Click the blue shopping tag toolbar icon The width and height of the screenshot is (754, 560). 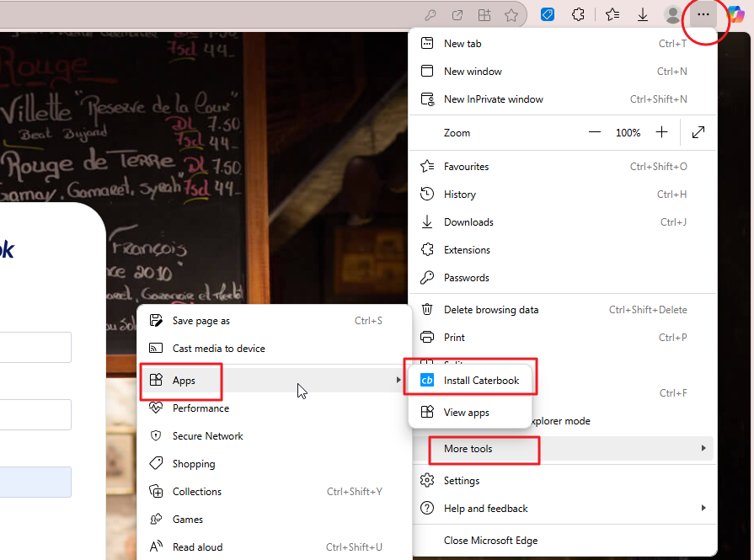point(548,14)
